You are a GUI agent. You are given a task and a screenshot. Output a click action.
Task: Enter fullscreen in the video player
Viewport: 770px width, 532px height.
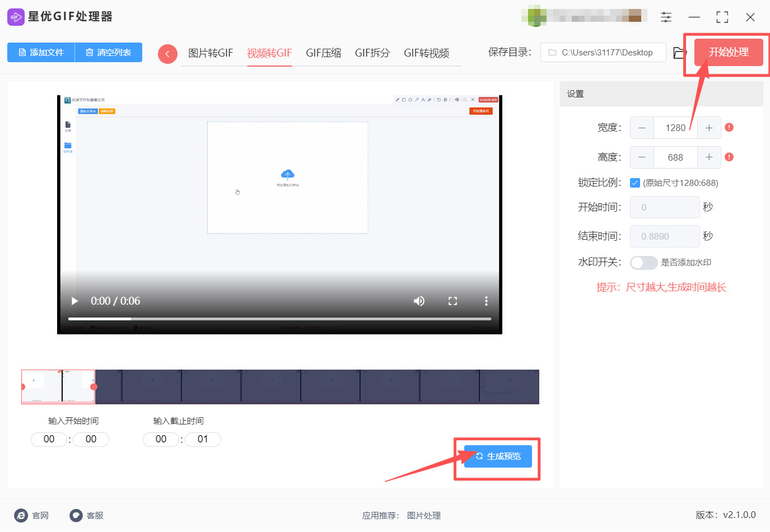coord(452,301)
